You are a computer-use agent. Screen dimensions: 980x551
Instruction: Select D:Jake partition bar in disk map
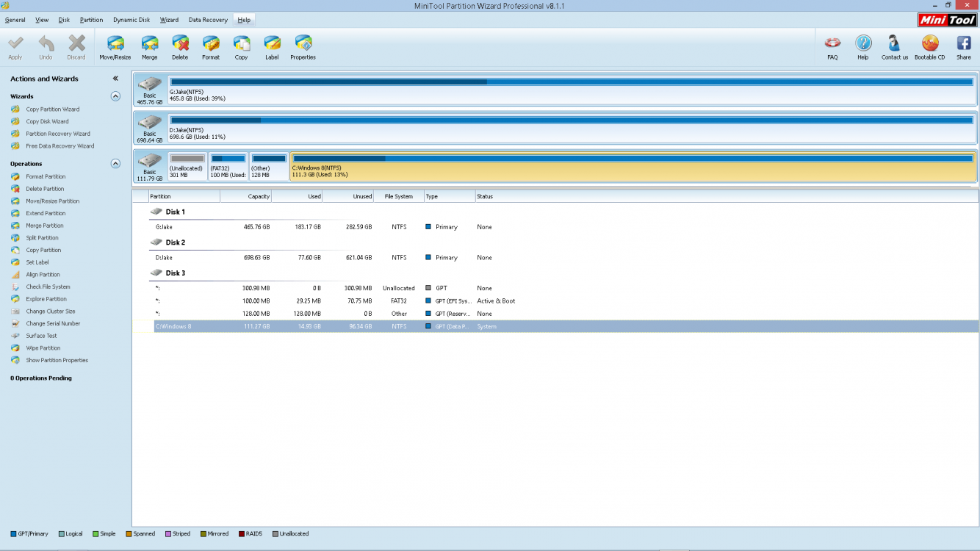(x=572, y=128)
